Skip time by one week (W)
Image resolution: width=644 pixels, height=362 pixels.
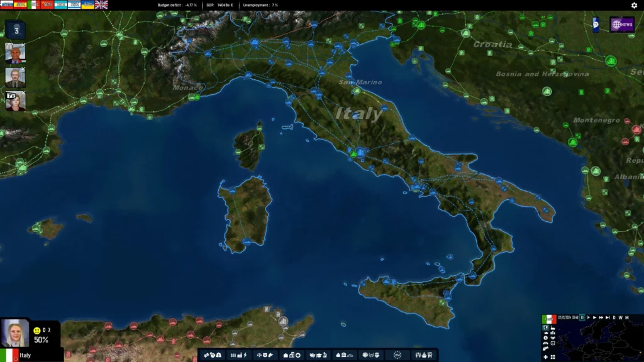point(620,317)
